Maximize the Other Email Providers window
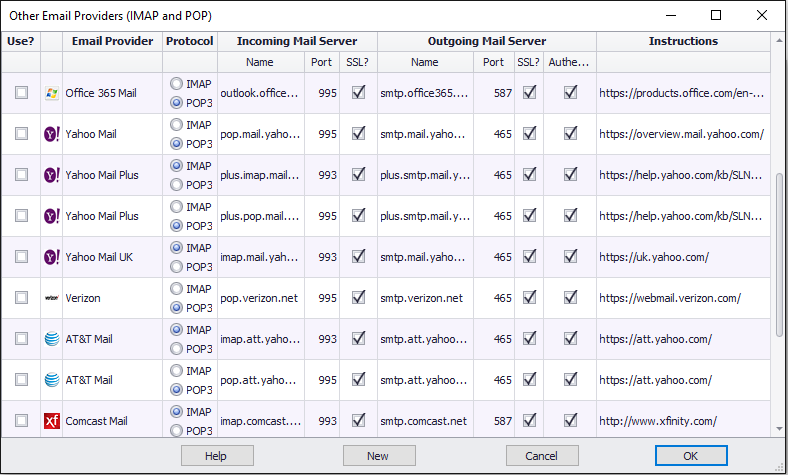The image size is (788, 475). pyautogui.click(x=716, y=16)
